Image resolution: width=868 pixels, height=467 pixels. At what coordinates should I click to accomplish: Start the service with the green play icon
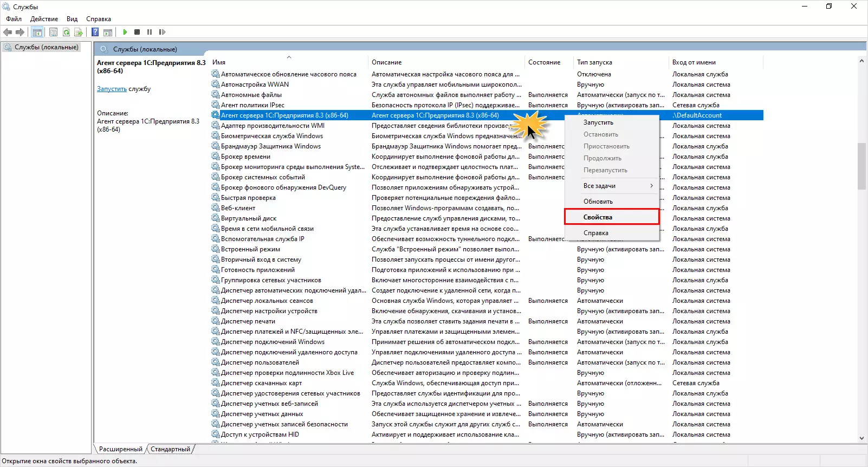coord(125,32)
